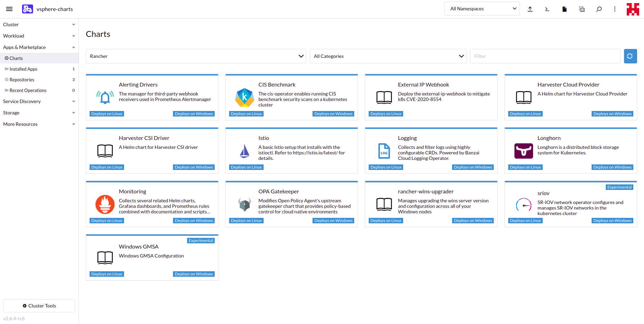Open the Longhorn chart title
Viewport: 644px width, 324px height.
click(549, 138)
